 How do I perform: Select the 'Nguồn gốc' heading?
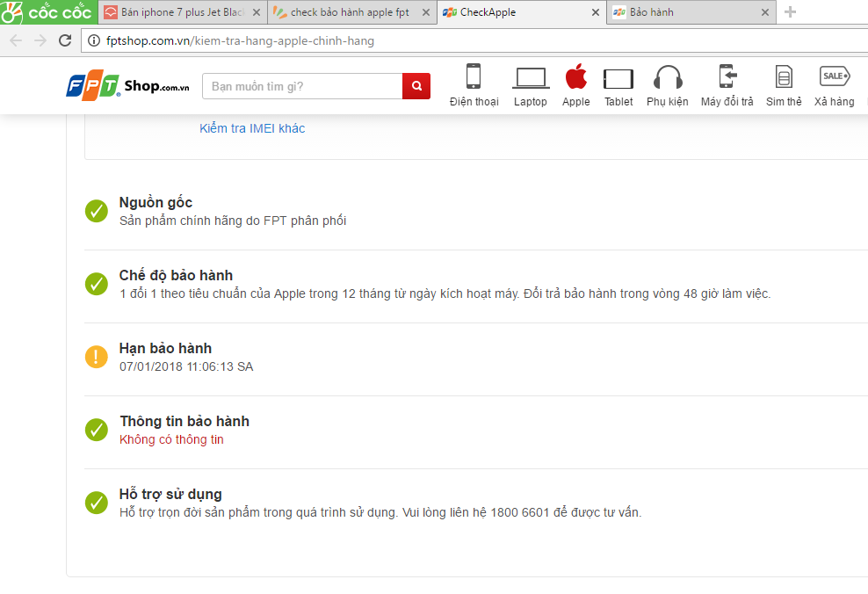[x=156, y=203]
